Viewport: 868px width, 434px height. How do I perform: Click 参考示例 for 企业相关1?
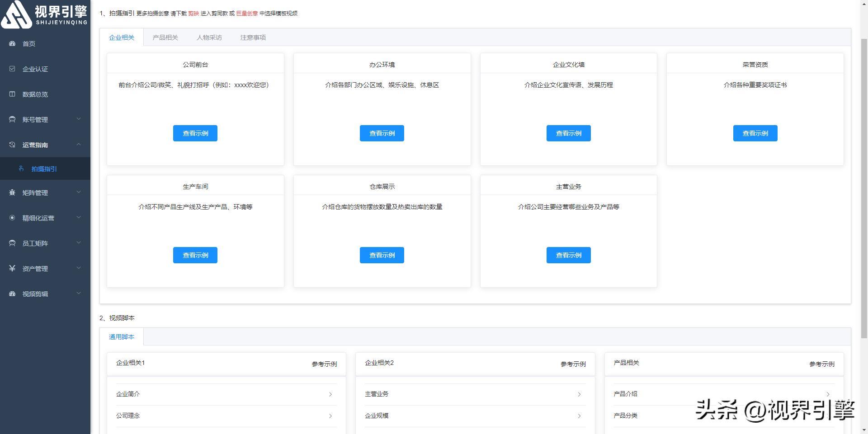(x=324, y=364)
